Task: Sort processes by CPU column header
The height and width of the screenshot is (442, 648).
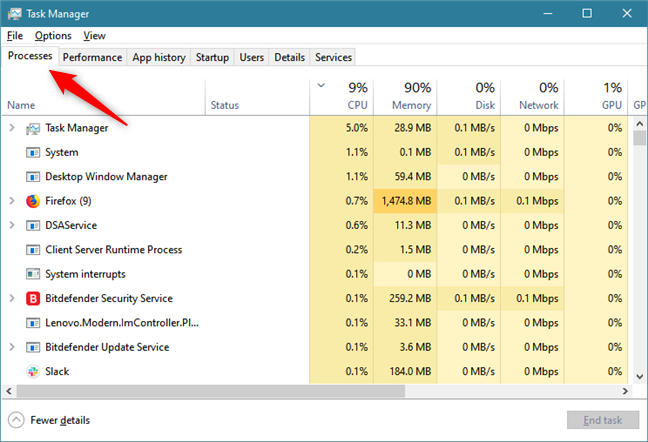Action: click(x=342, y=97)
